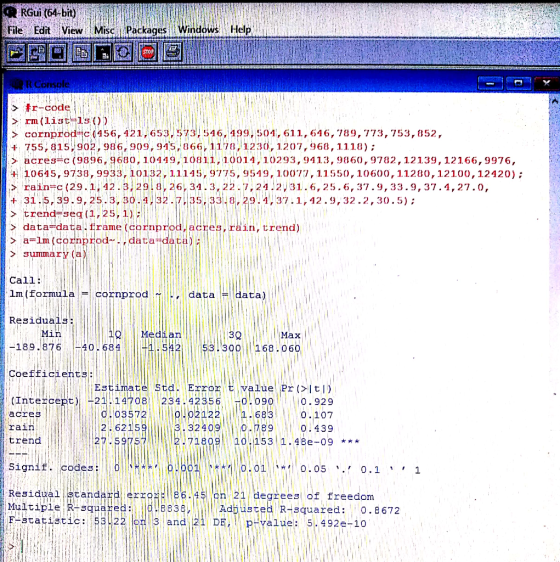Screen dimensions: 560x562
Task: Open the View menu
Action: 72,30
